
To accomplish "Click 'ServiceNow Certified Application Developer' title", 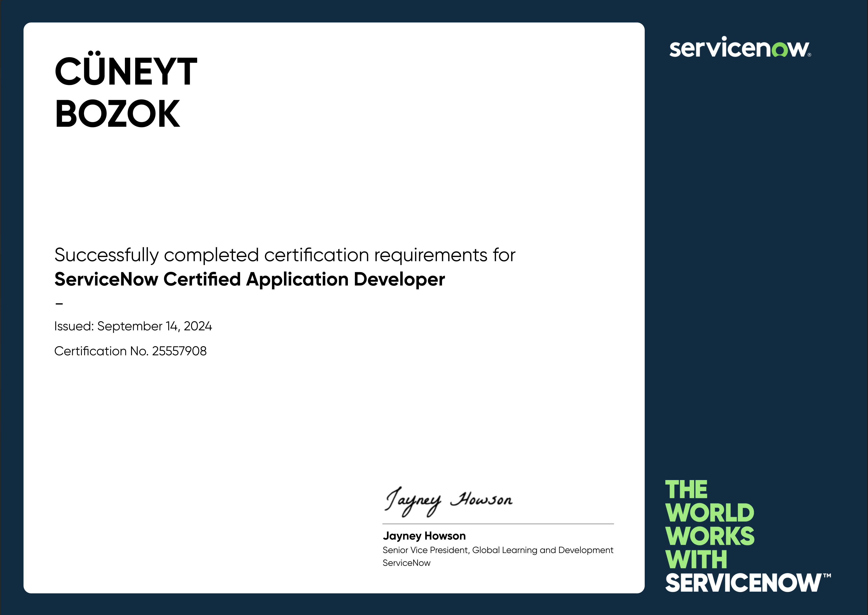I will (250, 279).
